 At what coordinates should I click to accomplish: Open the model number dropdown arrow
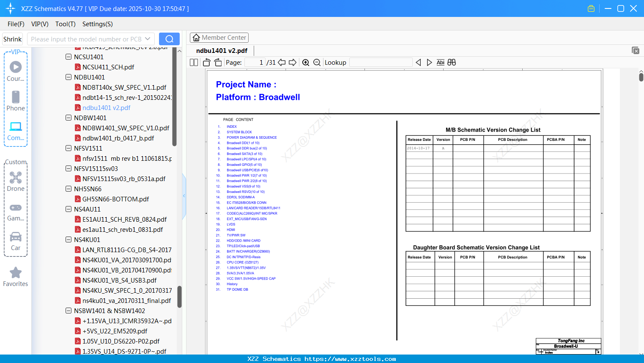pos(148,39)
